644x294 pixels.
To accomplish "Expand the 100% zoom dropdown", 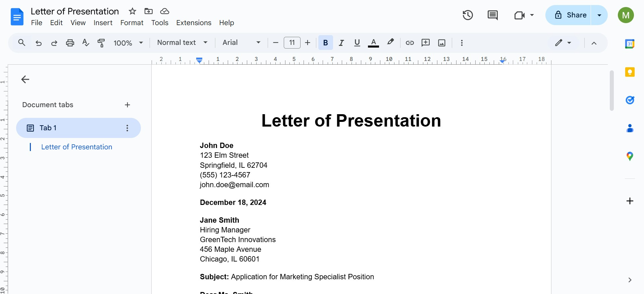I will 128,43.
